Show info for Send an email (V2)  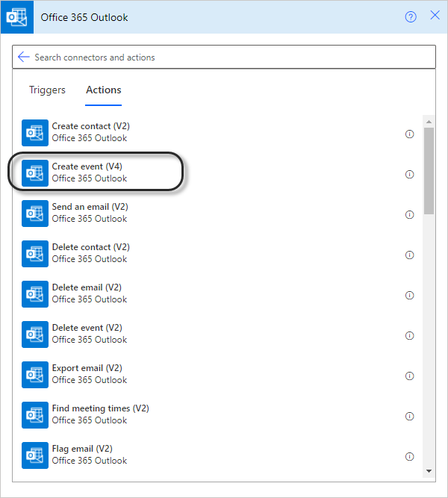point(410,215)
